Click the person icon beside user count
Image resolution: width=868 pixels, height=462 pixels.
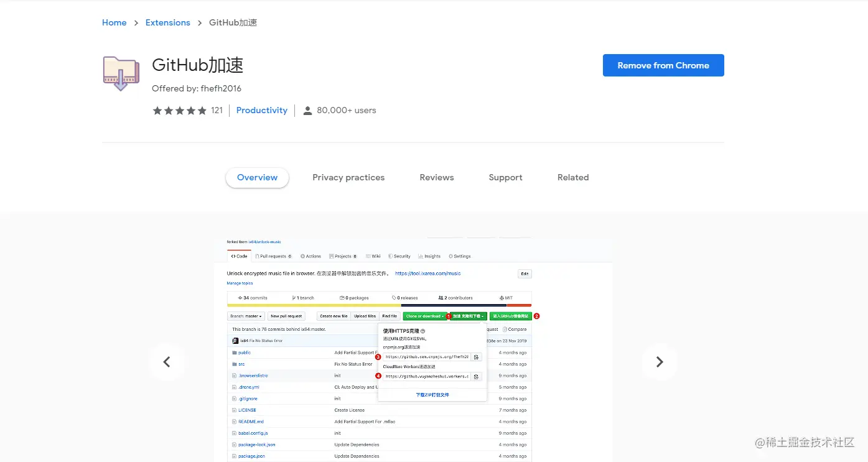pos(307,111)
